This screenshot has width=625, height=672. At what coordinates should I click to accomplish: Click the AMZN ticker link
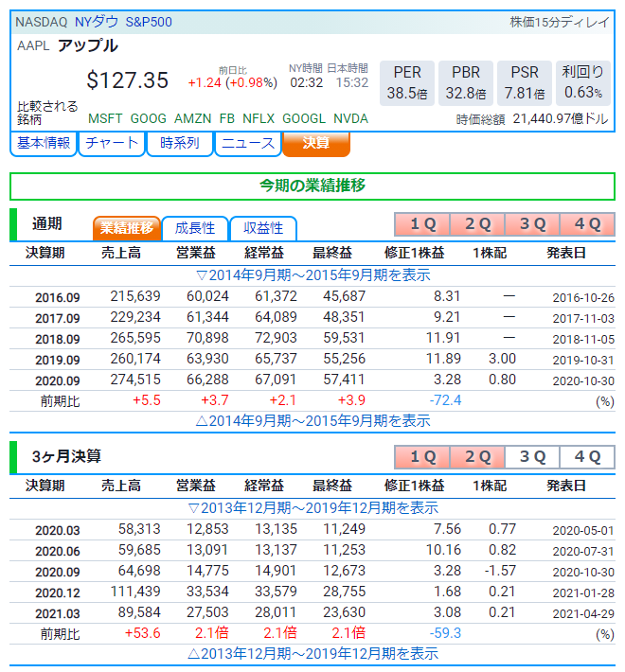pos(192,118)
